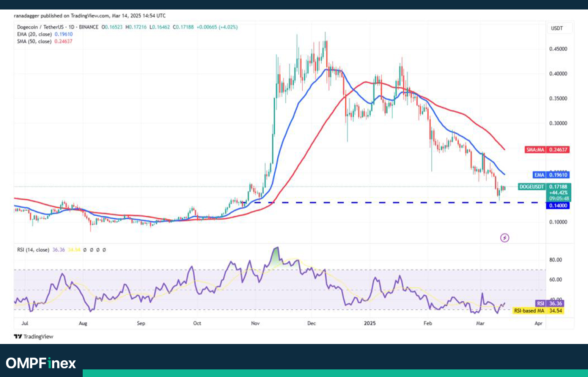Click the 09:05:48 candle countdown timer
The width and height of the screenshot is (588, 377).
pyautogui.click(x=559, y=199)
